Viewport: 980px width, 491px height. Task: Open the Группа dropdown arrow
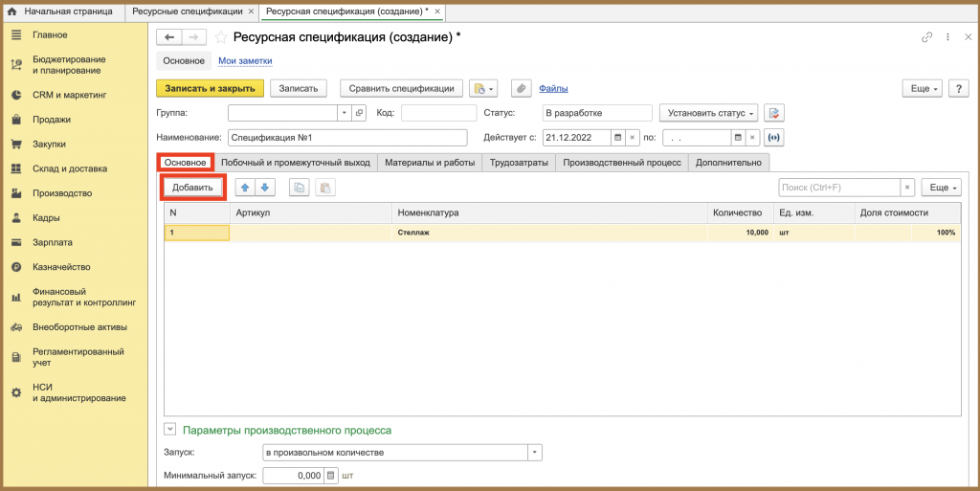tap(345, 113)
